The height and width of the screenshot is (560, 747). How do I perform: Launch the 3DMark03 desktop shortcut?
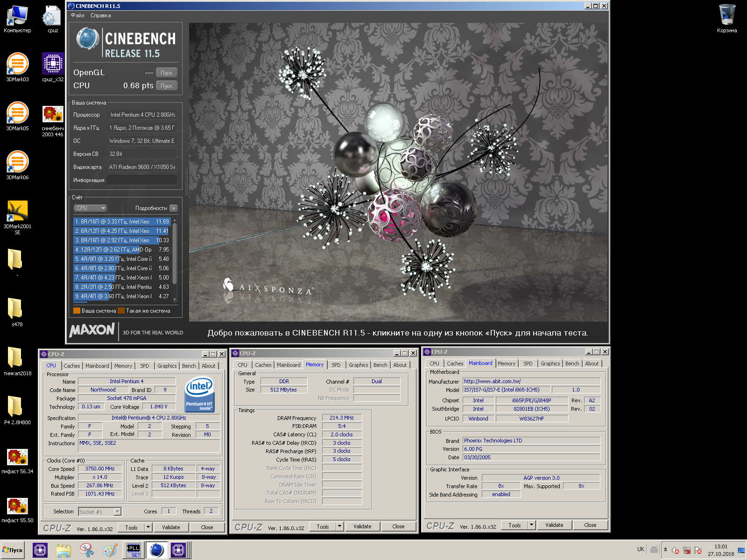tap(17, 68)
